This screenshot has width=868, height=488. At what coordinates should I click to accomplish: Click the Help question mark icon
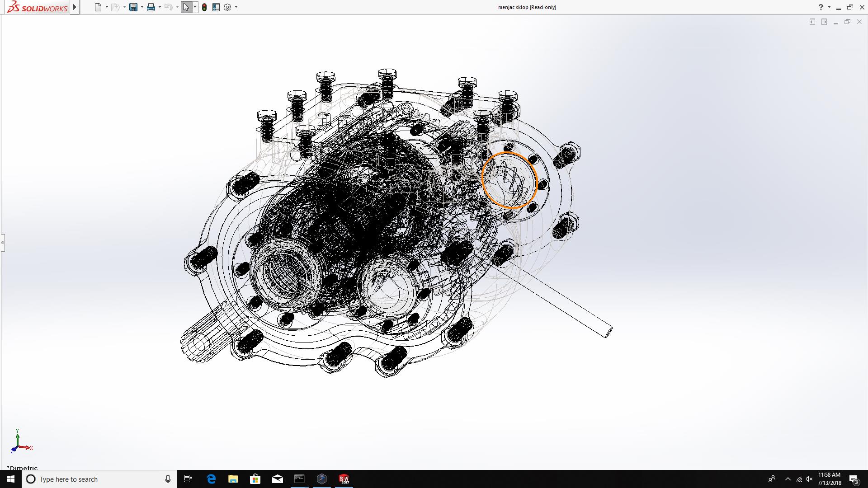click(x=821, y=7)
